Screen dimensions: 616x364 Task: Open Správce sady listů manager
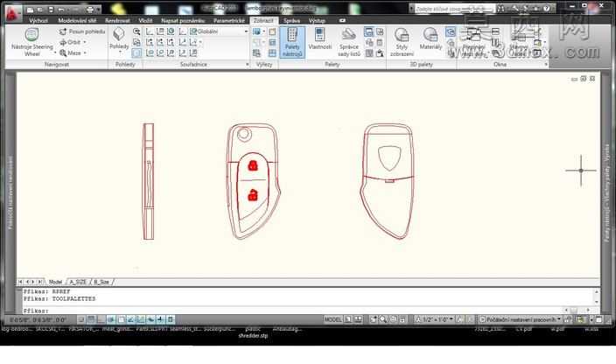pyautogui.click(x=349, y=42)
